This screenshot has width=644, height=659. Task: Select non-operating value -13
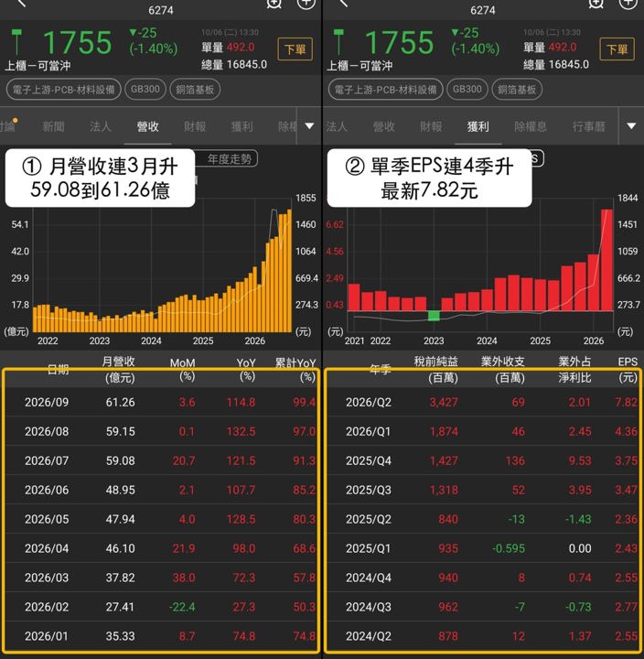click(x=516, y=519)
